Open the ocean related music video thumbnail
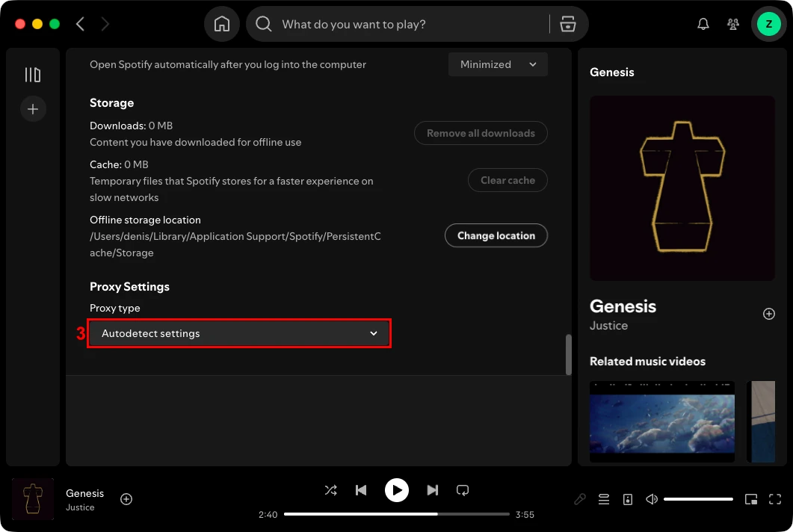The image size is (793, 532). tap(662, 421)
